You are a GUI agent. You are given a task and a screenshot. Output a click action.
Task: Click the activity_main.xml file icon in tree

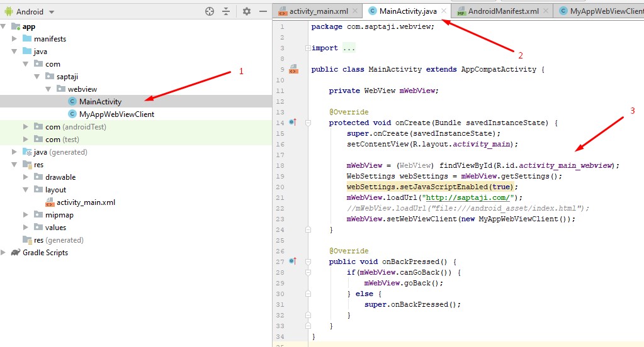(50, 202)
